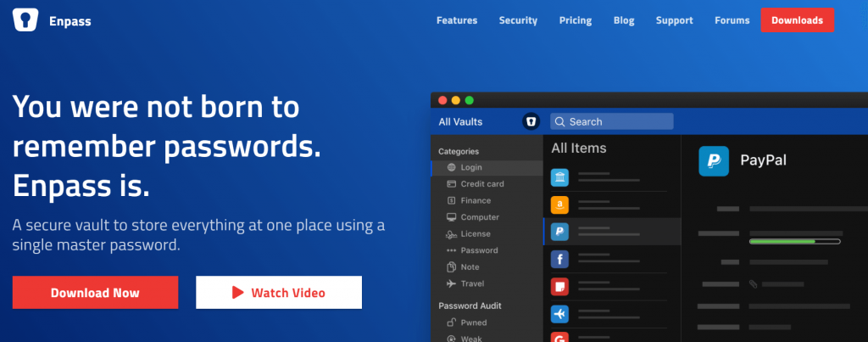Select the Facebook item in All Items

612,259
